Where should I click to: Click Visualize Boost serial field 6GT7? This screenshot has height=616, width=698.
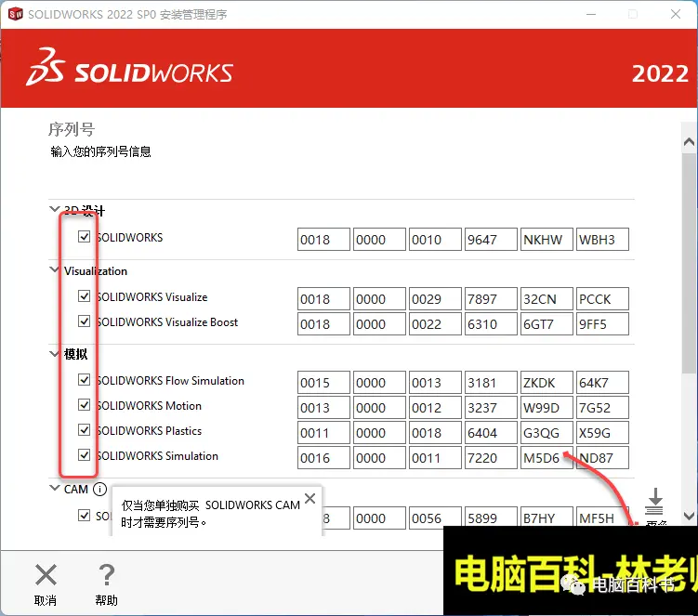pyautogui.click(x=547, y=323)
